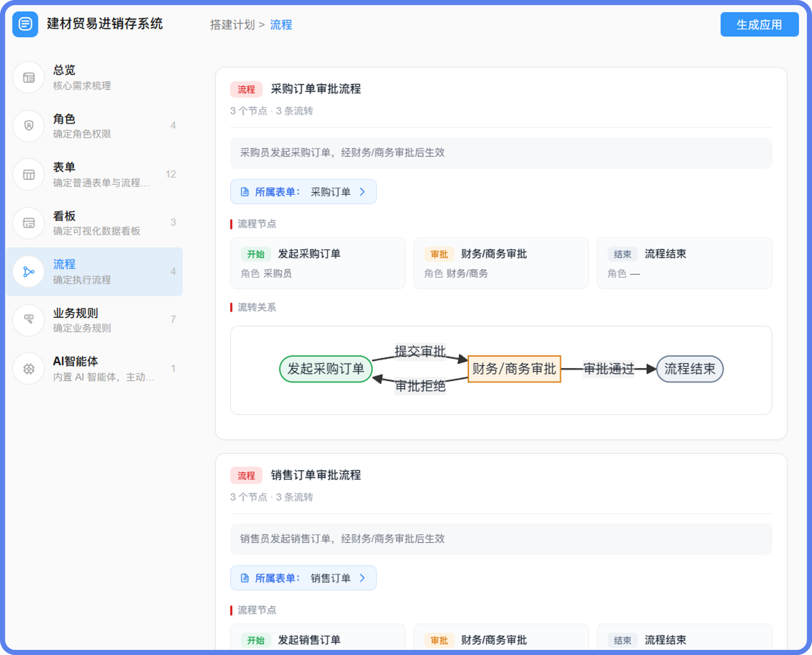Image resolution: width=812 pixels, height=655 pixels.
Task: Click AI智能体 menu item text
Action: pyautogui.click(x=75, y=361)
